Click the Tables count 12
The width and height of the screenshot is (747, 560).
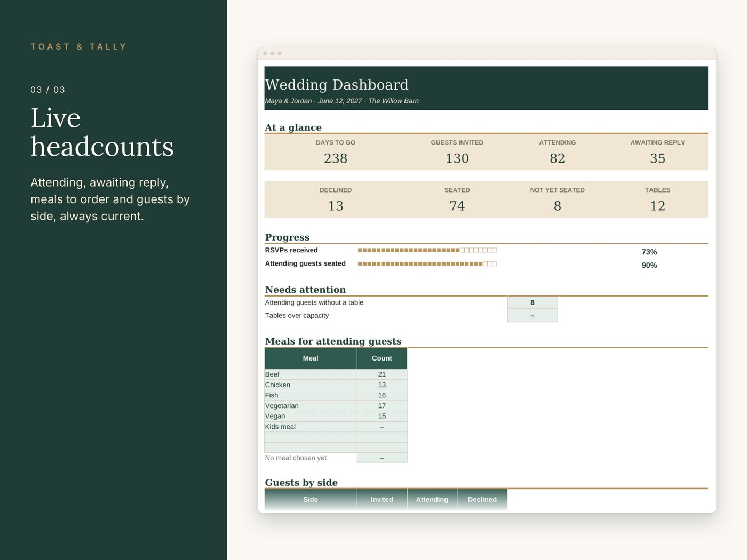pos(658,206)
